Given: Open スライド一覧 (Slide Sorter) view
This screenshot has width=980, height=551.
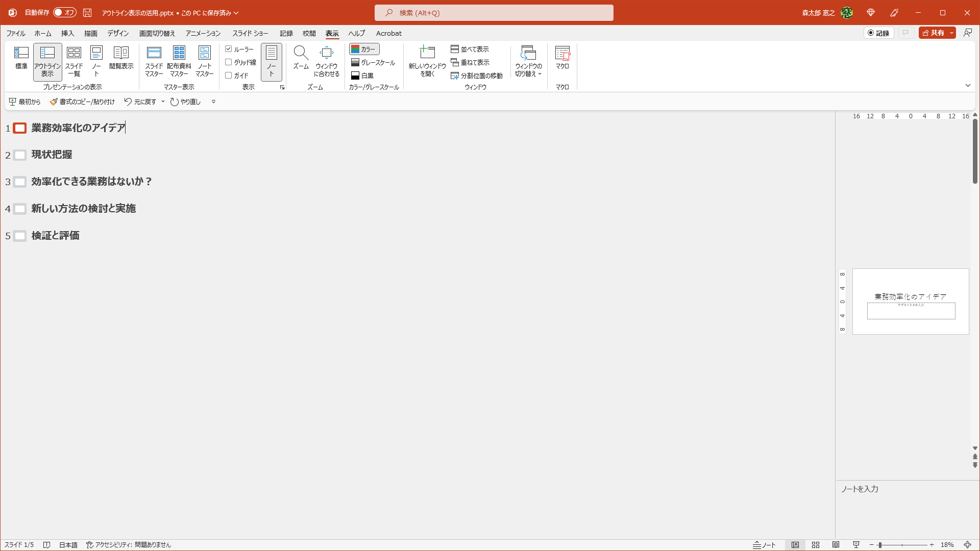Looking at the screenshot, I should click(74, 53).
